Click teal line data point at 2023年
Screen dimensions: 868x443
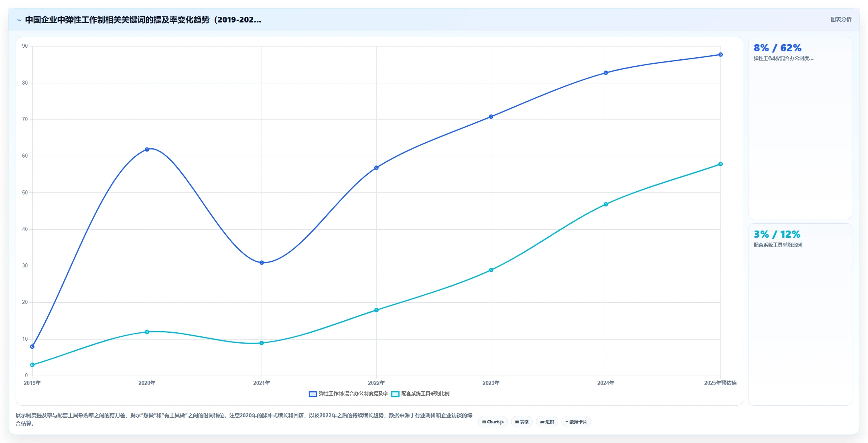point(491,270)
